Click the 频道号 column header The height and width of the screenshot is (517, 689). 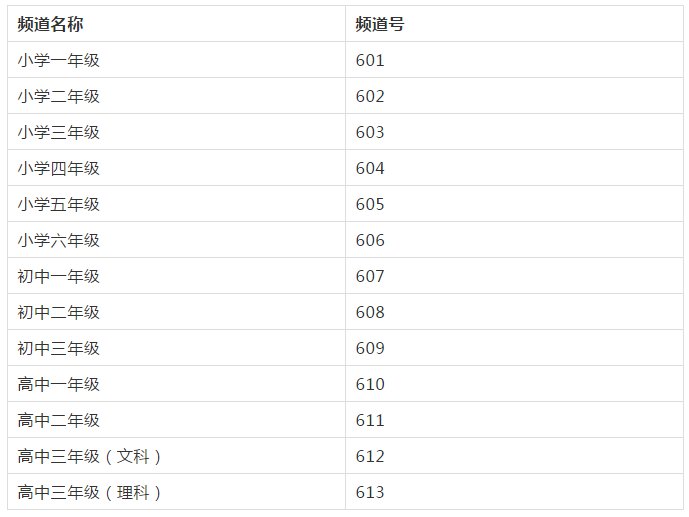point(379,25)
